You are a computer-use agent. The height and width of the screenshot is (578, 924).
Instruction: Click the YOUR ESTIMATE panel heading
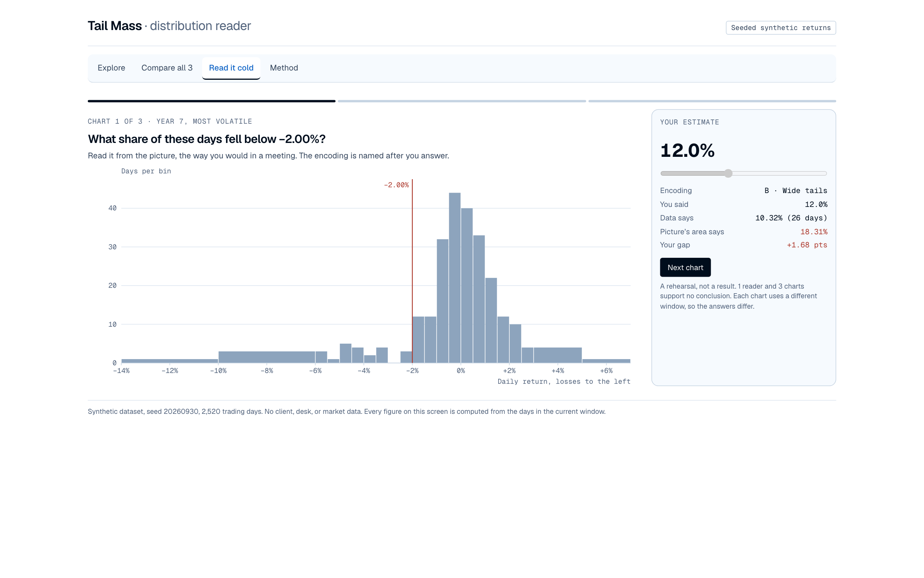pos(690,122)
